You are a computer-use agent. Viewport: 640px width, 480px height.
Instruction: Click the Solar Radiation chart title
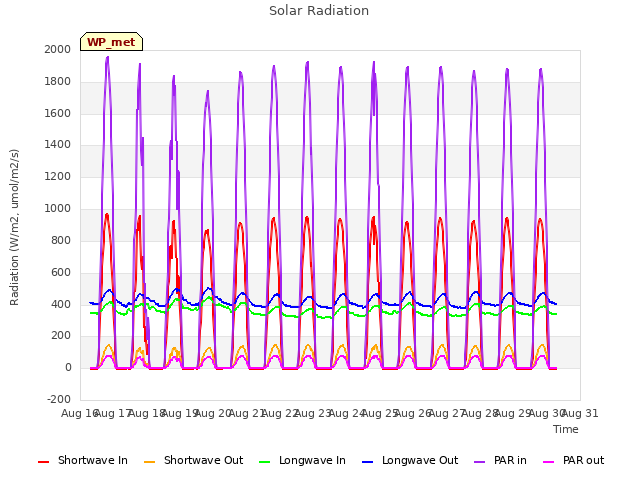(x=319, y=11)
